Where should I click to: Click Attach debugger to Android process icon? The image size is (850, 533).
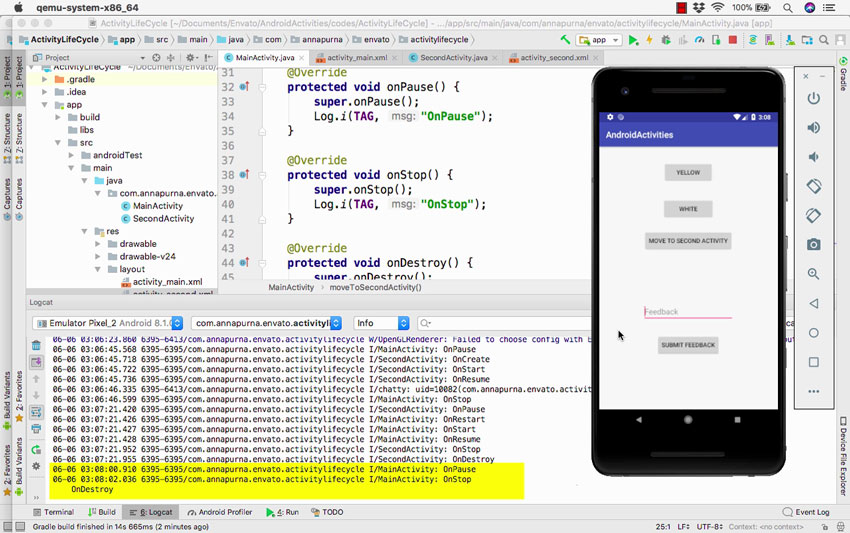tap(716, 40)
